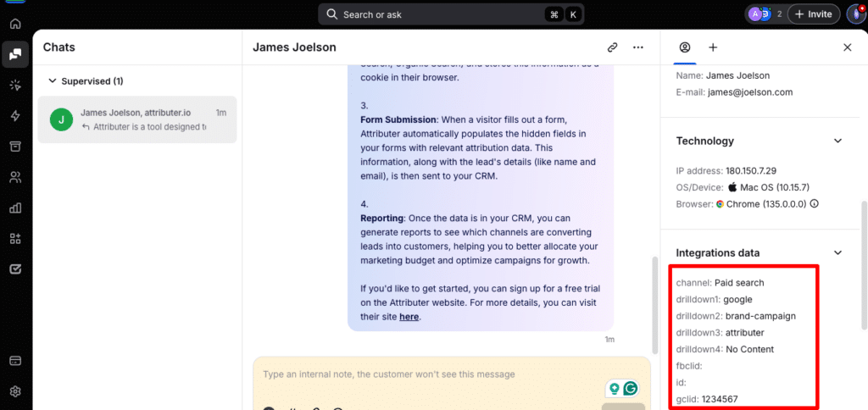Open the Reports bar chart icon
Image resolution: width=868 pixels, height=410 pixels.
point(15,208)
